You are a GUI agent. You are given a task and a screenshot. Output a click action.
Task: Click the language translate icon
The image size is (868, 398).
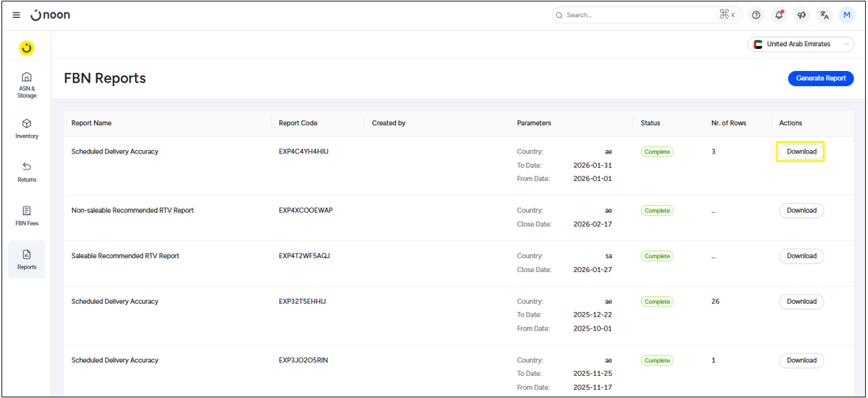point(825,15)
